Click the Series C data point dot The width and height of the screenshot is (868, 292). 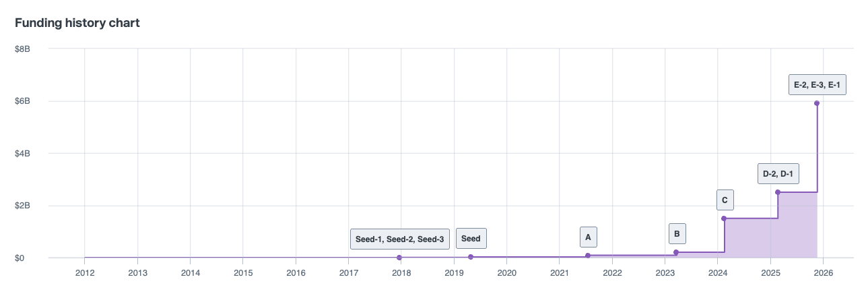[x=724, y=218]
